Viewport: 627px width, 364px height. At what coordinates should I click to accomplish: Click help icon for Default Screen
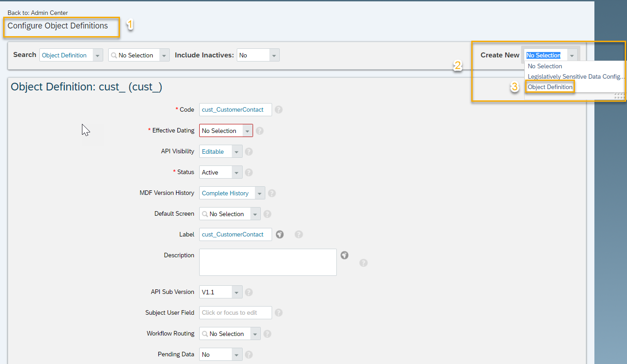[x=267, y=214]
